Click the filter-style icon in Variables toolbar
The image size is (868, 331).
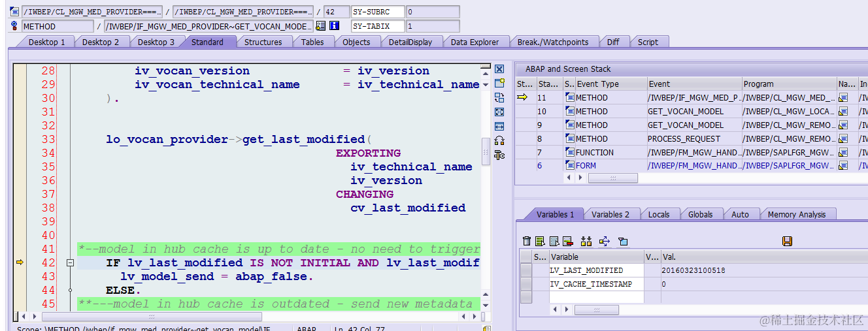(x=623, y=242)
